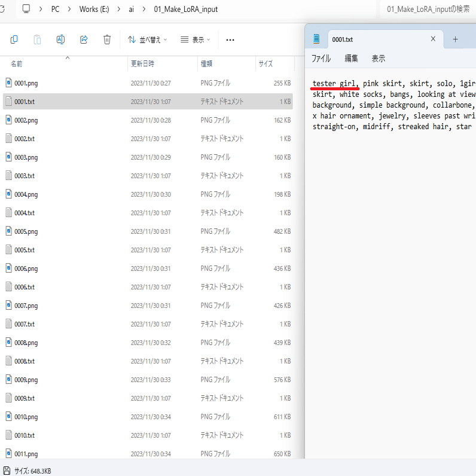Click the refresh icon beside address bar
The width and height of the screenshot is (476, 476).
point(2,9)
